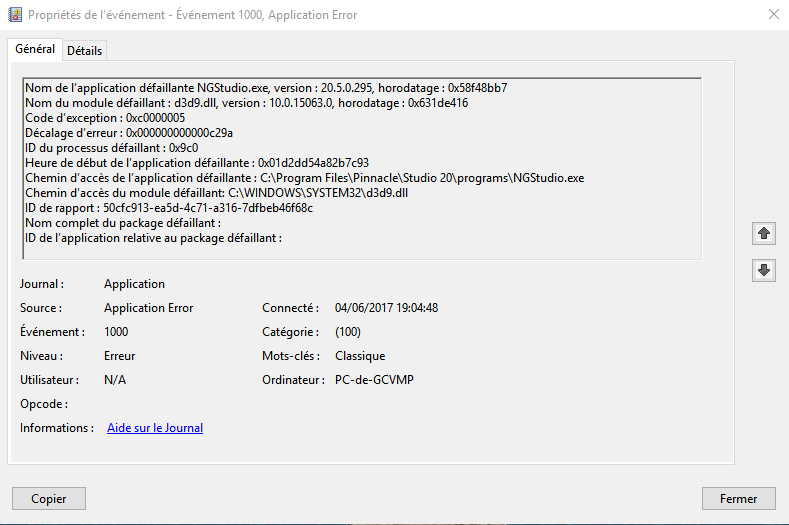Click the 'ID de l'application relative au package' line
This screenshot has width=789, height=525.
153,238
